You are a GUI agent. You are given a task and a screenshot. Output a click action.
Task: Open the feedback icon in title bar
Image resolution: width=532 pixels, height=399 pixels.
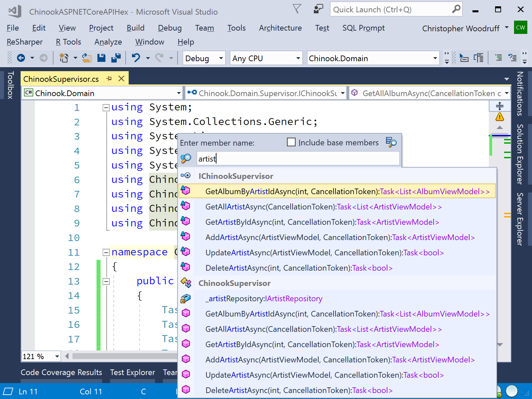tap(318, 9)
